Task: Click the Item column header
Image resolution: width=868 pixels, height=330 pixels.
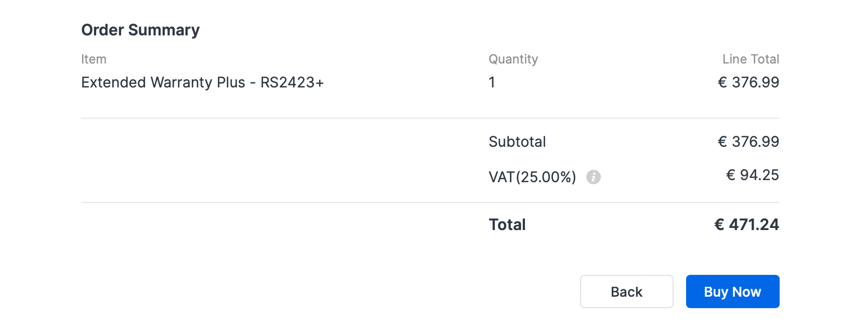Action: 94,59
